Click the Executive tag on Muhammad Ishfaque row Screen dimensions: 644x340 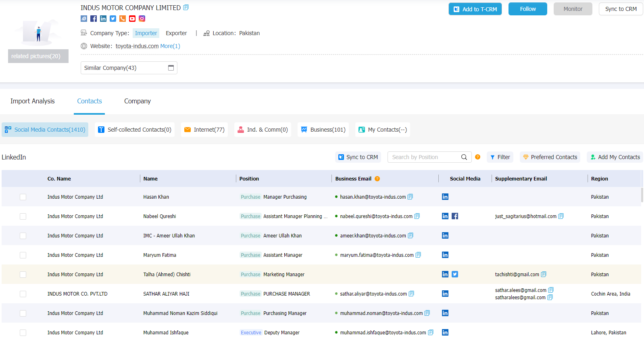coord(251,333)
